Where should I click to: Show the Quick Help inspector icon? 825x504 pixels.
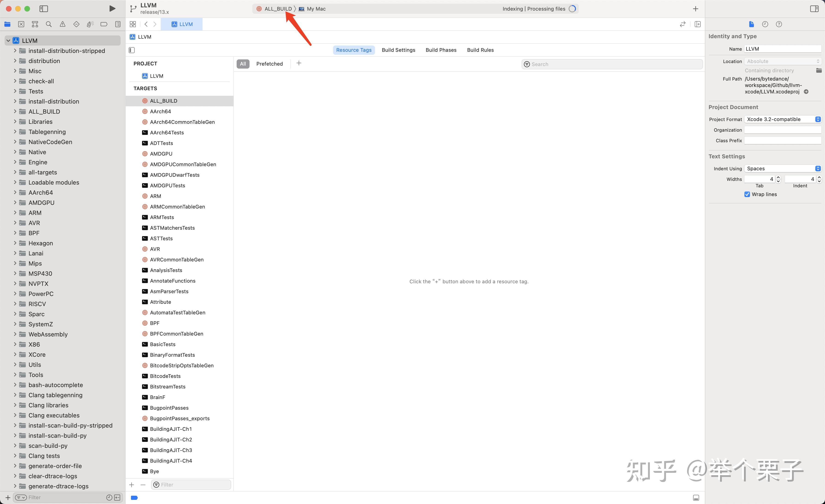(x=779, y=24)
